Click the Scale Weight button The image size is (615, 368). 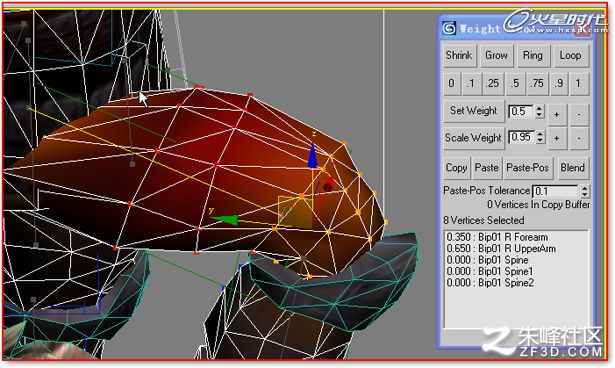[473, 138]
